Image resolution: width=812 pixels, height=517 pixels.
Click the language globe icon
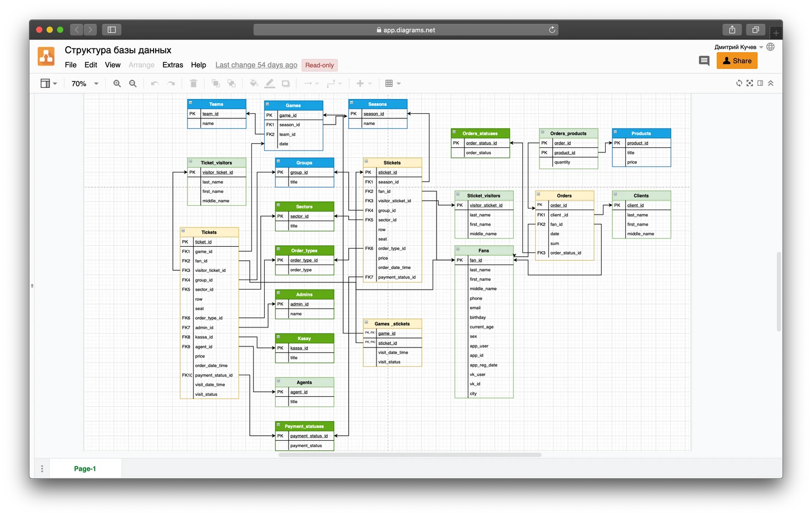click(770, 47)
